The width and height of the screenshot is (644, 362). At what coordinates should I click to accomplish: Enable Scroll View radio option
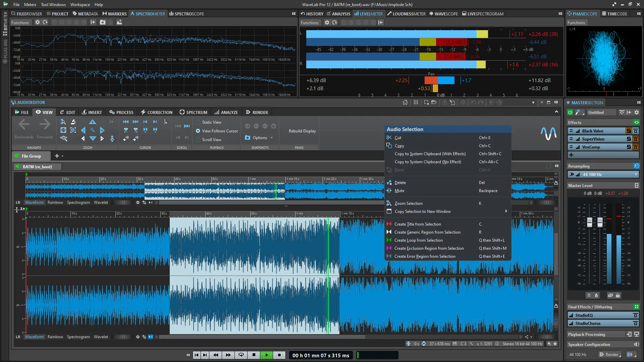[198, 140]
